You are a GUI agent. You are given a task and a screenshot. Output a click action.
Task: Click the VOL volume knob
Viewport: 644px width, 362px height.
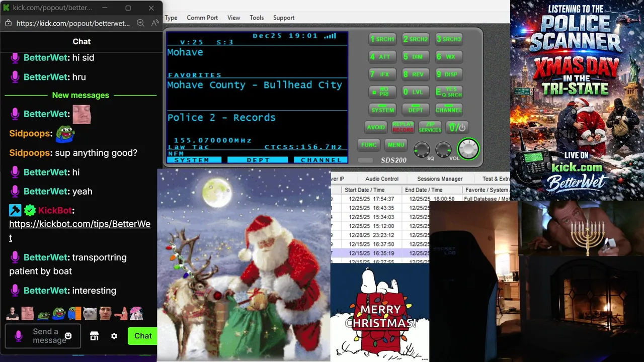(x=443, y=149)
